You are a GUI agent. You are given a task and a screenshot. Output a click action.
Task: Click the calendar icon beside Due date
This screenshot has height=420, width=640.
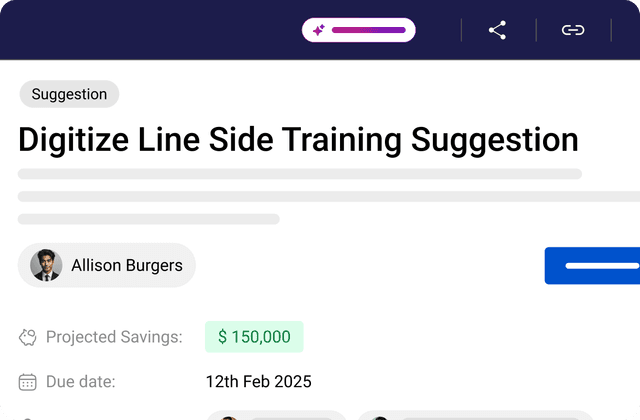tap(28, 381)
